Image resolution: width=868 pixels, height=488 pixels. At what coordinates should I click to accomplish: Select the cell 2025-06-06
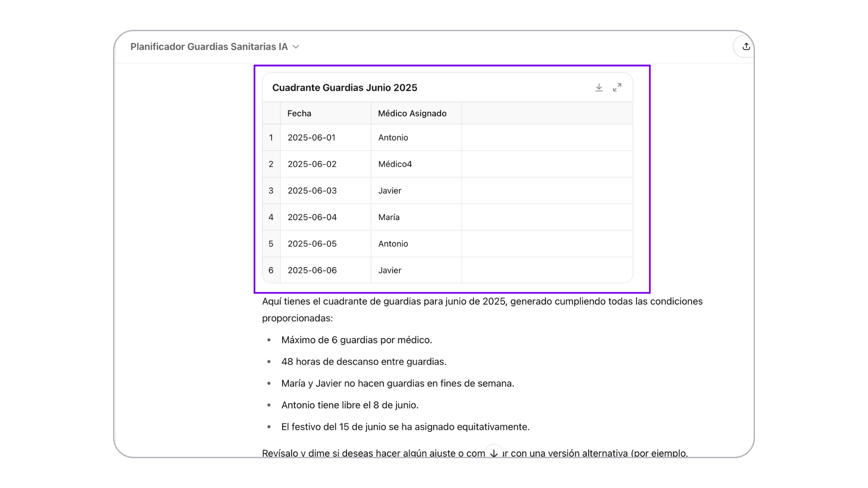325,270
